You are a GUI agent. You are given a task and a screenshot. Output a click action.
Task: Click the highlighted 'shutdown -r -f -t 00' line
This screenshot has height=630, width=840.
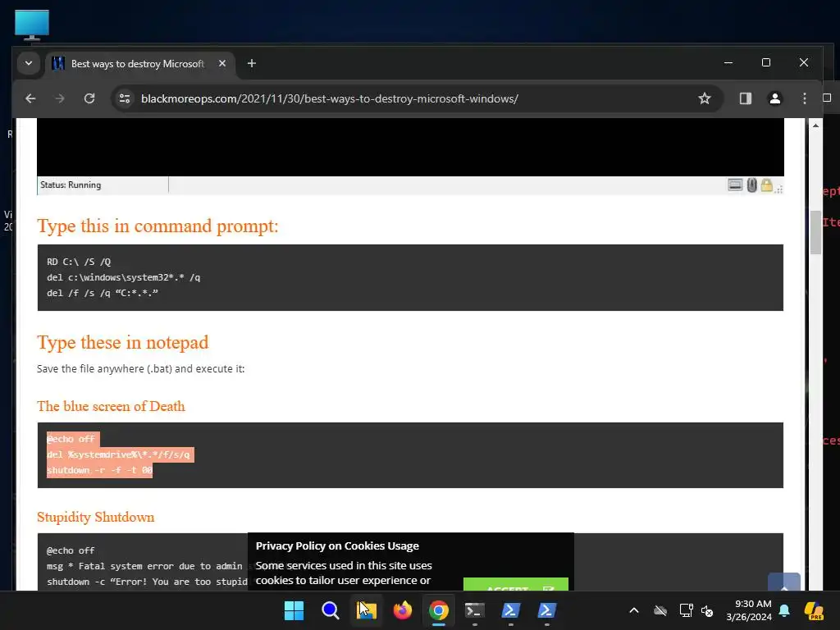click(99, 470)
